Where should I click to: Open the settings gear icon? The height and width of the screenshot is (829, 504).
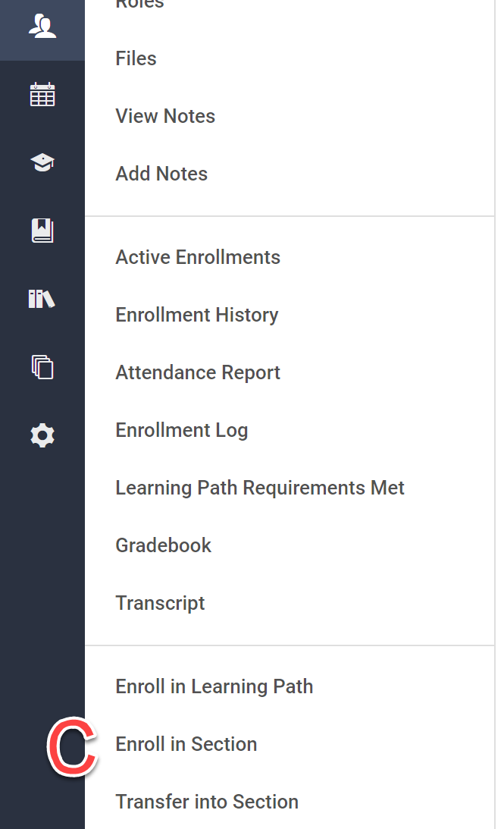pyautogui.click(x=42, y=435)
